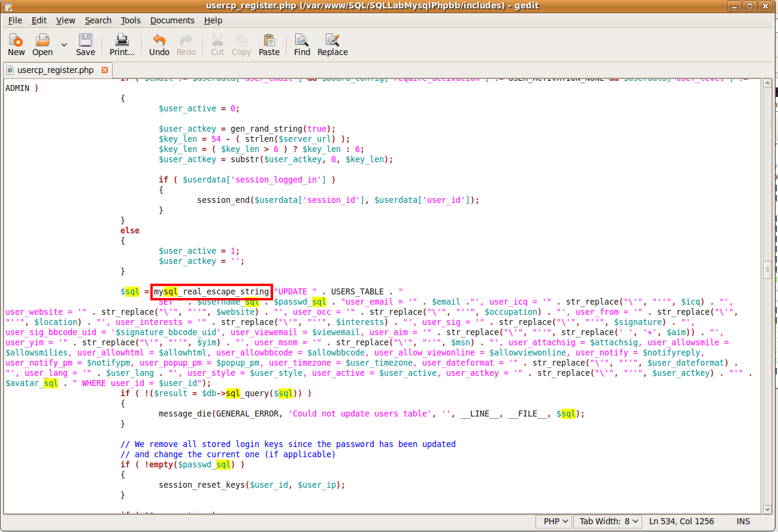Paste clipboard content using toolbar icon
This screenshot has width=778, height=532.
click(269, 45)
